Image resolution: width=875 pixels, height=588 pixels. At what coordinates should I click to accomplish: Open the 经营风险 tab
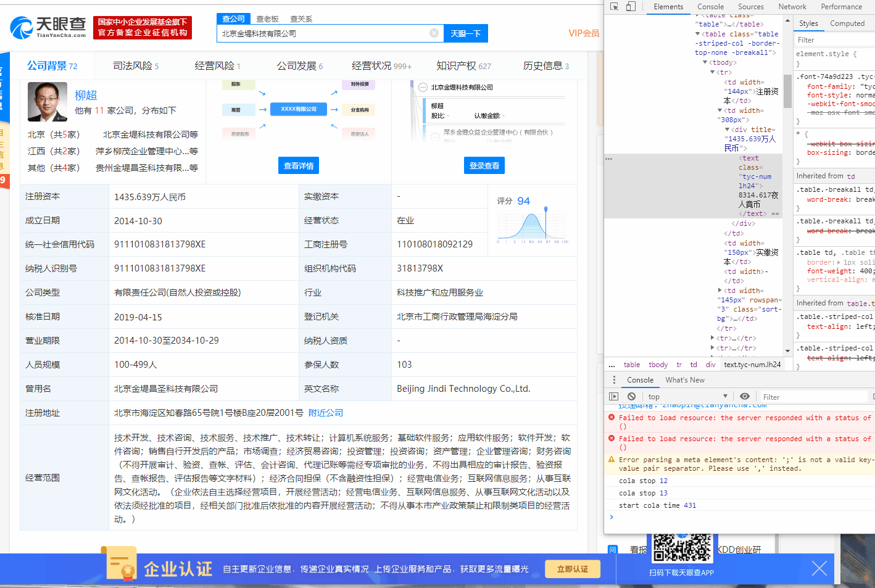point(217,65)
